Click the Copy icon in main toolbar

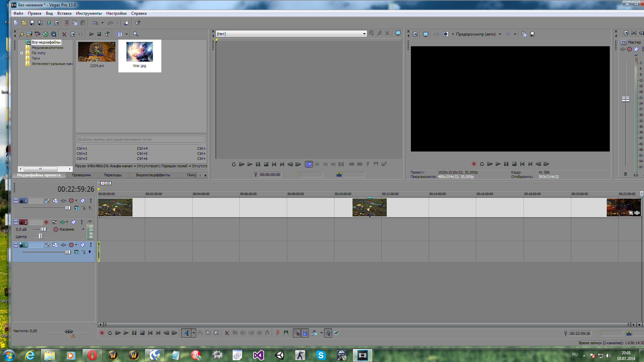click(x=75, y=23)
